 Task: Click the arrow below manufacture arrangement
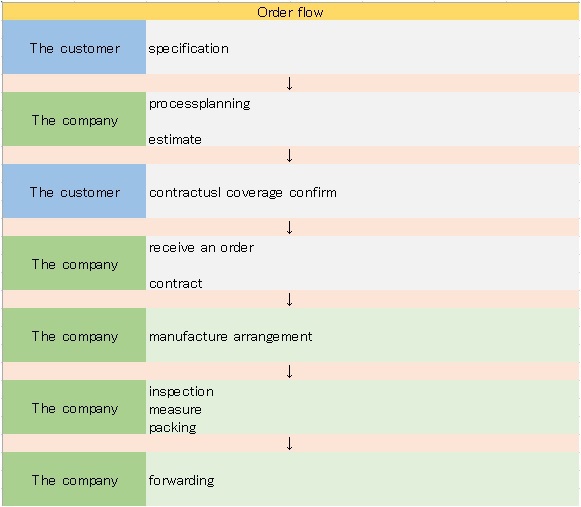(x=290, y=371)
